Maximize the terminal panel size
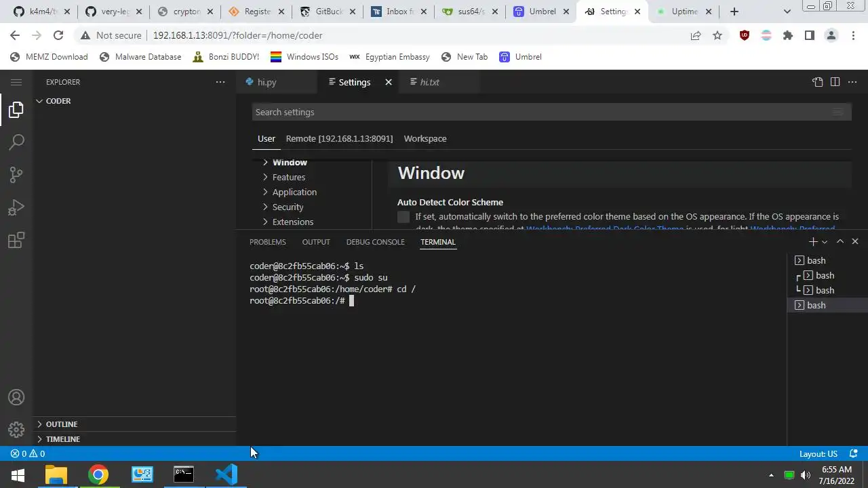Image resolution: width=868 pixels, height=488 pixels. point(840,241)
